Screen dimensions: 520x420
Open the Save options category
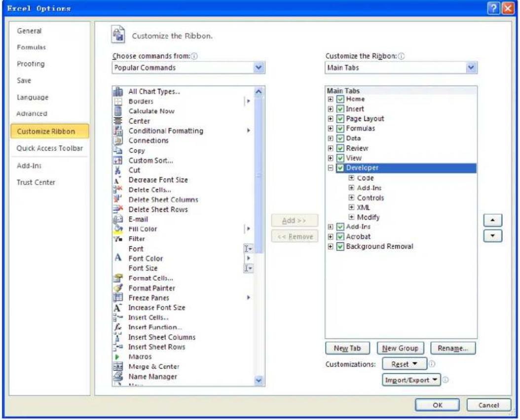24,80
